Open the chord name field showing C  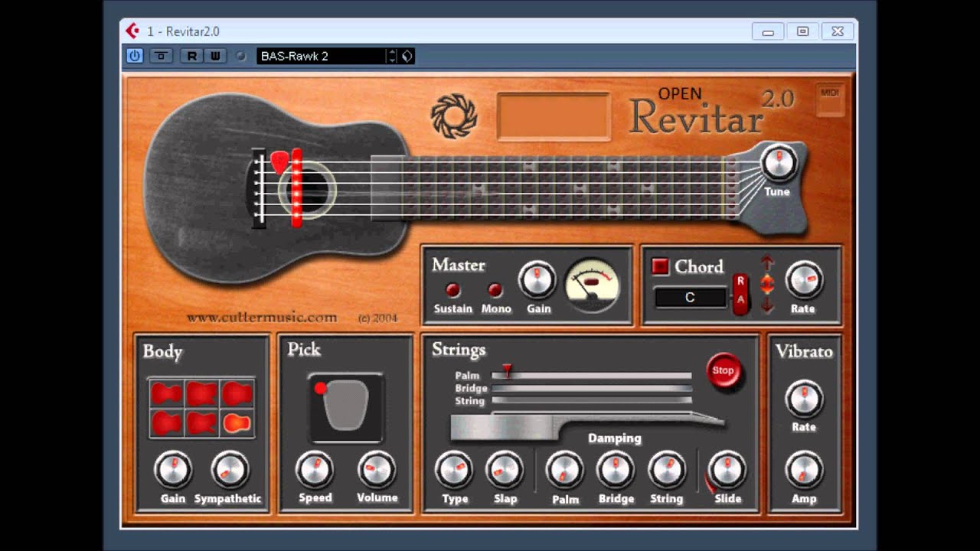click(690, 297)
